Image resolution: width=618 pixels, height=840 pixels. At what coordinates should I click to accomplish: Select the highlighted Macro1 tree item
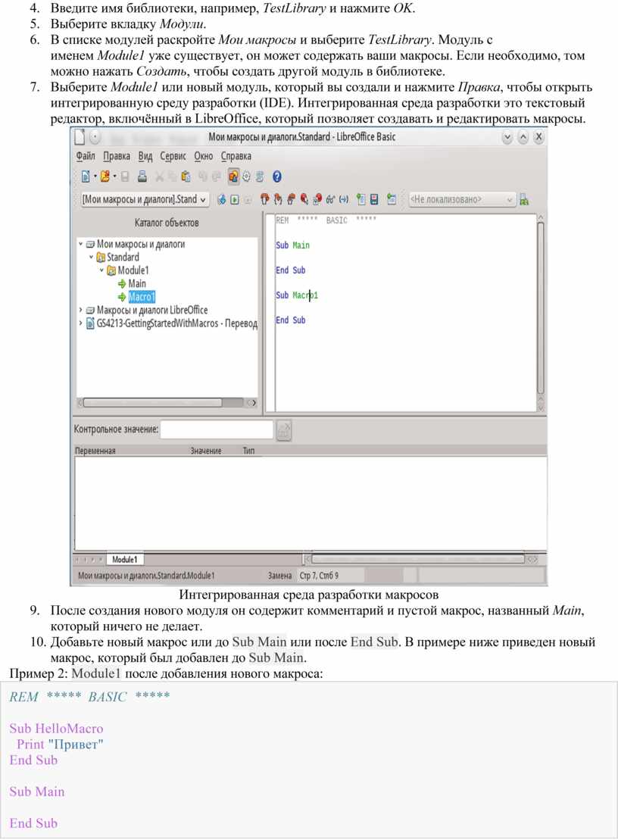tap(142, 297)
